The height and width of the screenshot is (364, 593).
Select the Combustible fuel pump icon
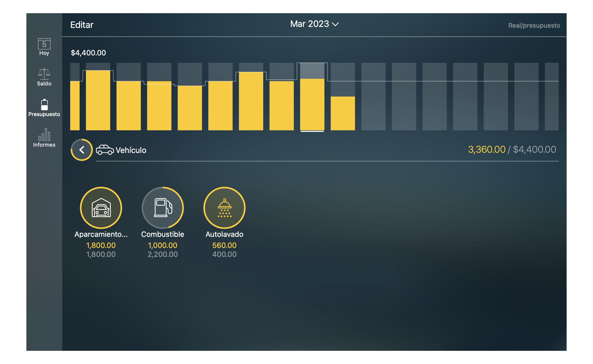162,208
